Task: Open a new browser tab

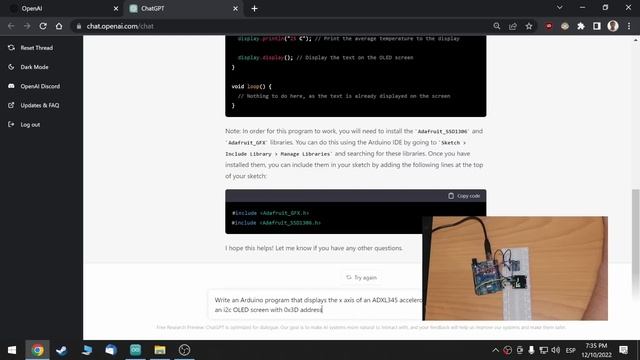Action: coord(254,9)
